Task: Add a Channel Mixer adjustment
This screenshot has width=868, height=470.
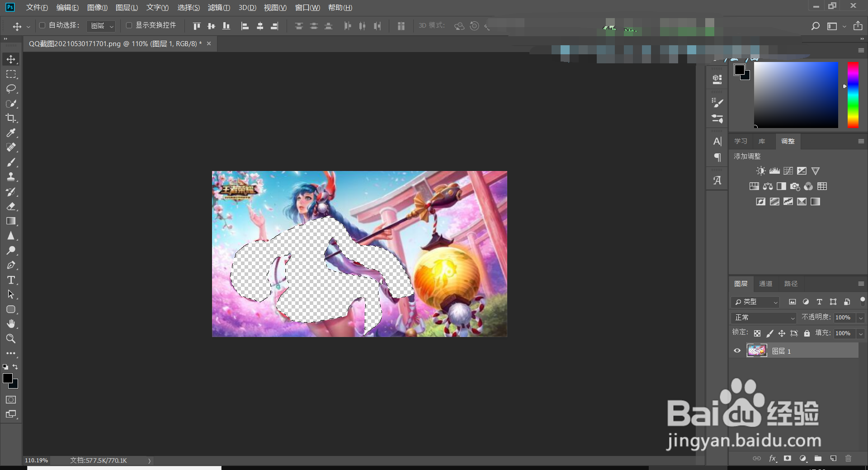Action: point(808,186)
